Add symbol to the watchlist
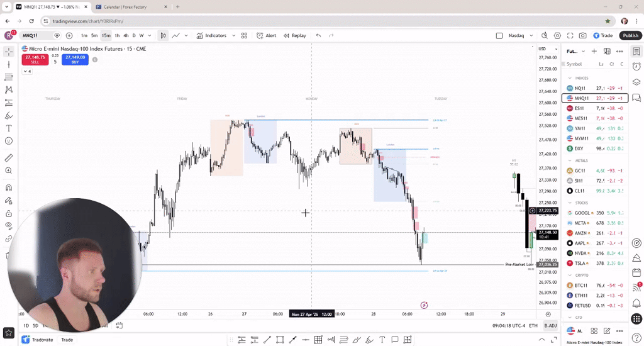Viewport: 644px width, 346px height. (594, 52)
